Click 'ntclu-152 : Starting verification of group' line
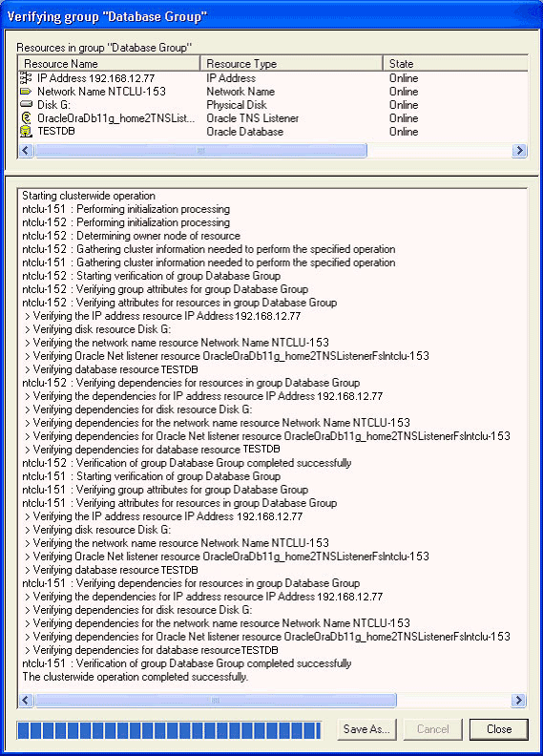The height and width of the screenshot is (756, 543). pos(152,276)
